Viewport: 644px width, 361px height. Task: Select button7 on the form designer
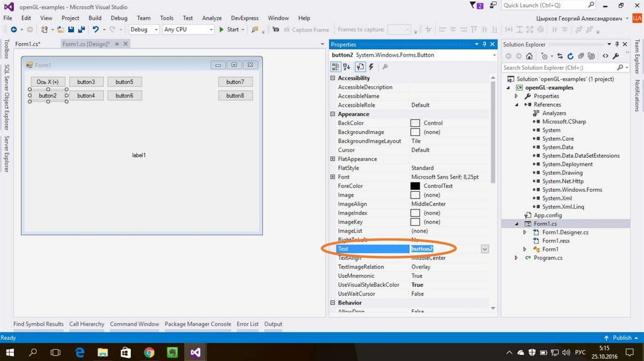coord(235,82)
